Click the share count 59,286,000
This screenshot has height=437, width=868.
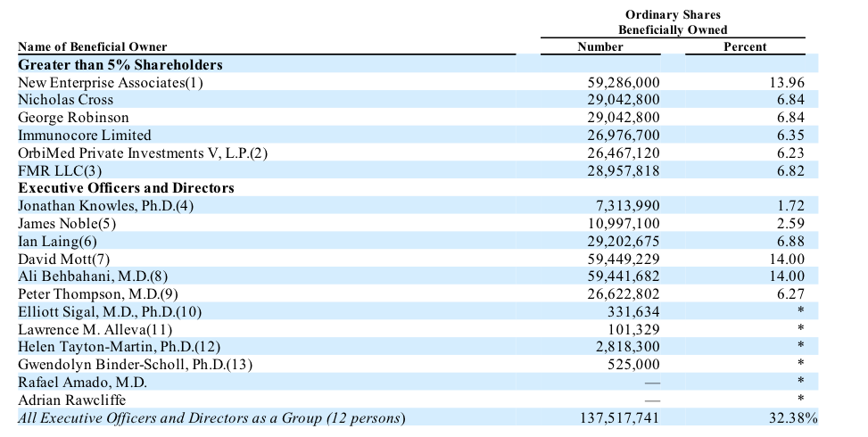[624, 83]
